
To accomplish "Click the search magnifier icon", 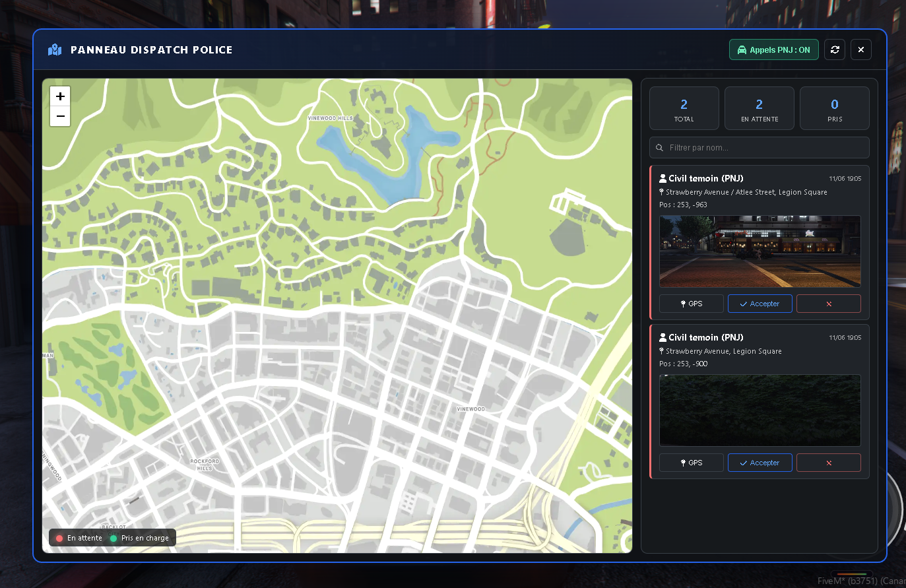I will click(659, 148).
